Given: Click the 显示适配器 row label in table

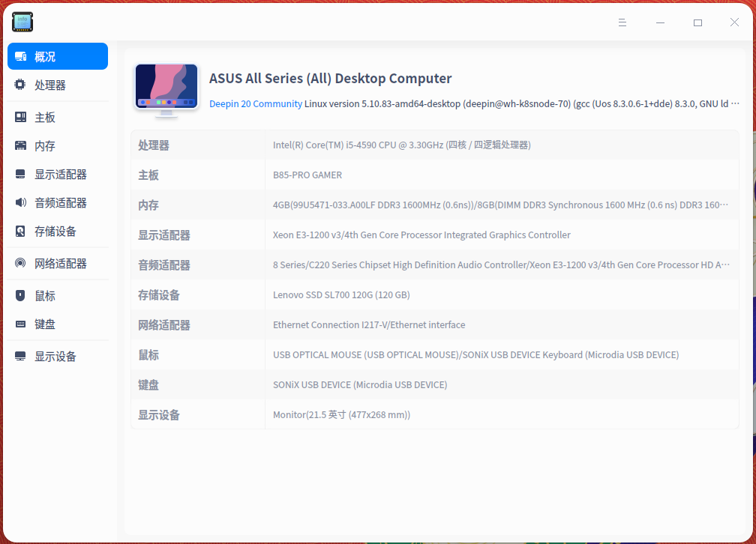Looking at the screenshot, I should point(164,235).
